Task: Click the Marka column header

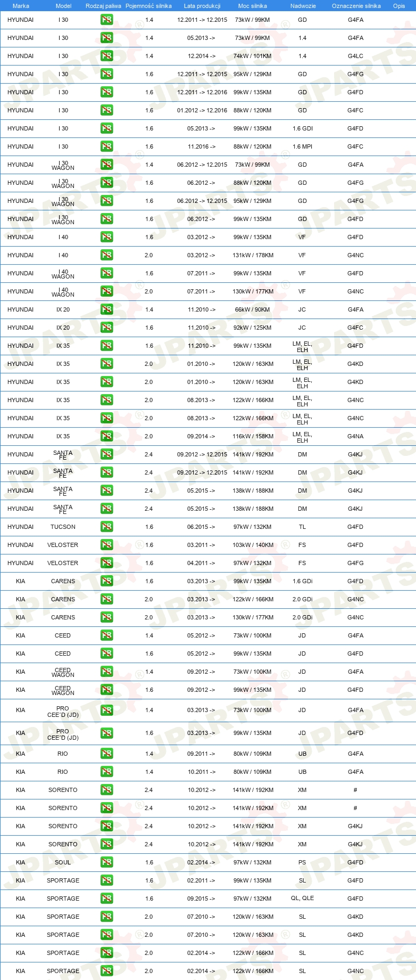Action: click(21, 6)
